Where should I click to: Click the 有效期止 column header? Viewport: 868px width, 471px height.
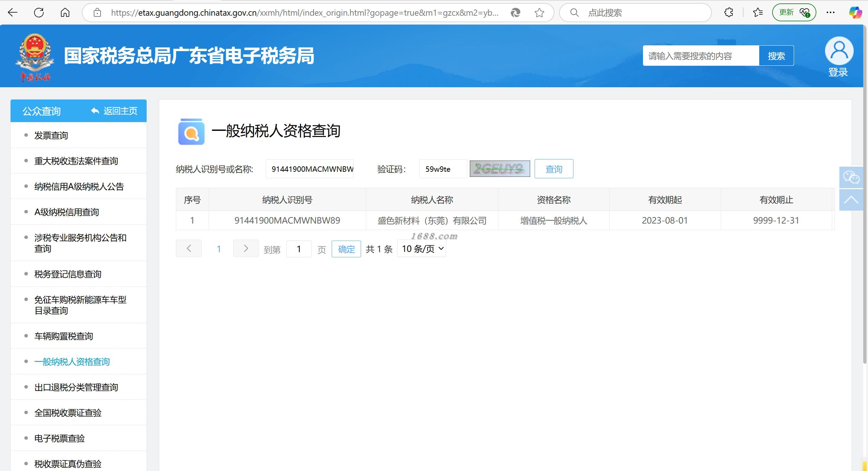click(776, 200)
